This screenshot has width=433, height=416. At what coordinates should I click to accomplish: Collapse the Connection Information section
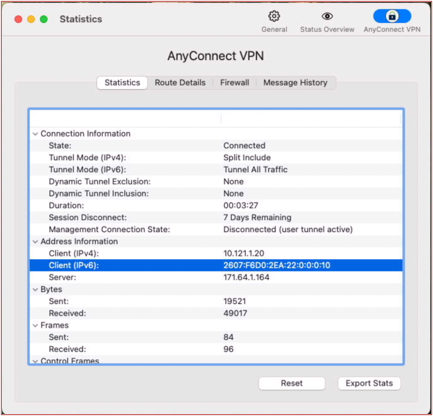click(35, 134)
